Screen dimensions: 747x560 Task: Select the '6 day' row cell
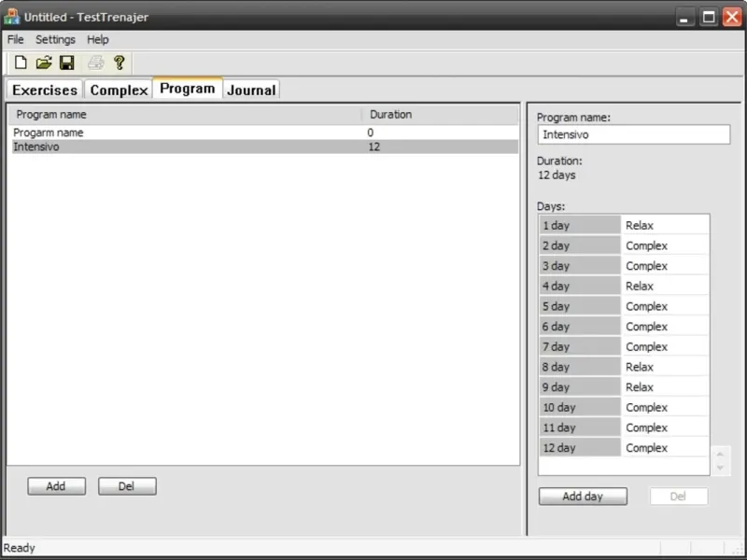(580, 327)
